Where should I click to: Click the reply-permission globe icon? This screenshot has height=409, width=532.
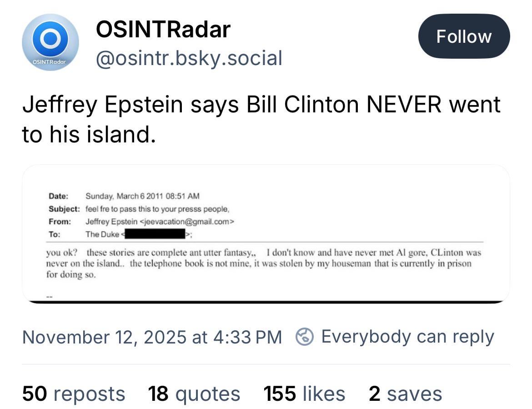click(304, 337)
